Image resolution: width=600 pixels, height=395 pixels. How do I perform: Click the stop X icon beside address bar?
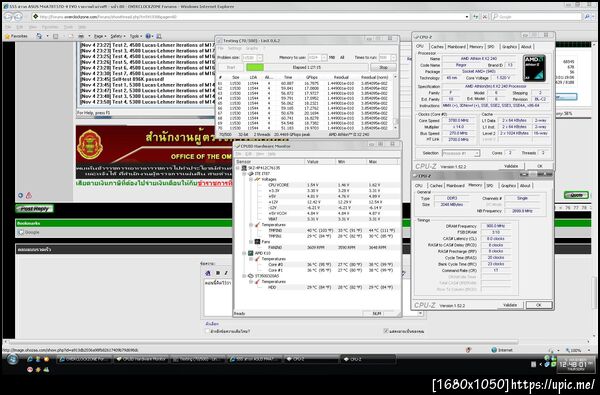[484, 16]
